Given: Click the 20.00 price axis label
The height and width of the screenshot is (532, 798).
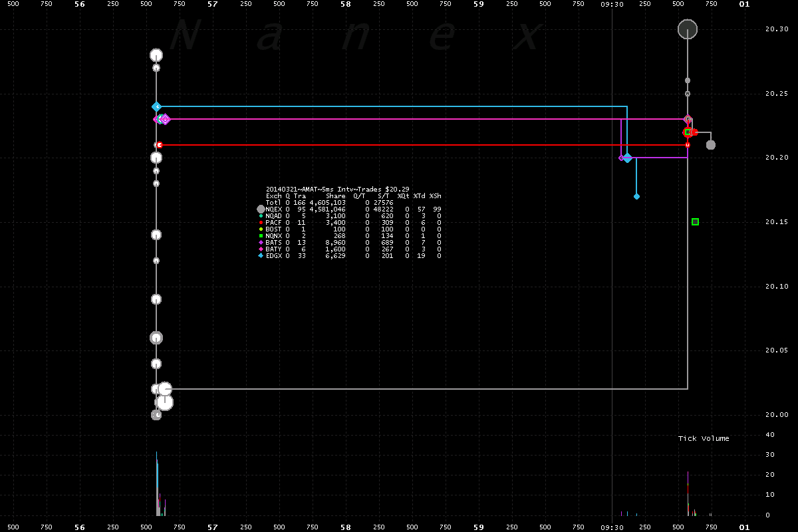Looking at the screenshot, I should tap(777, 415).
